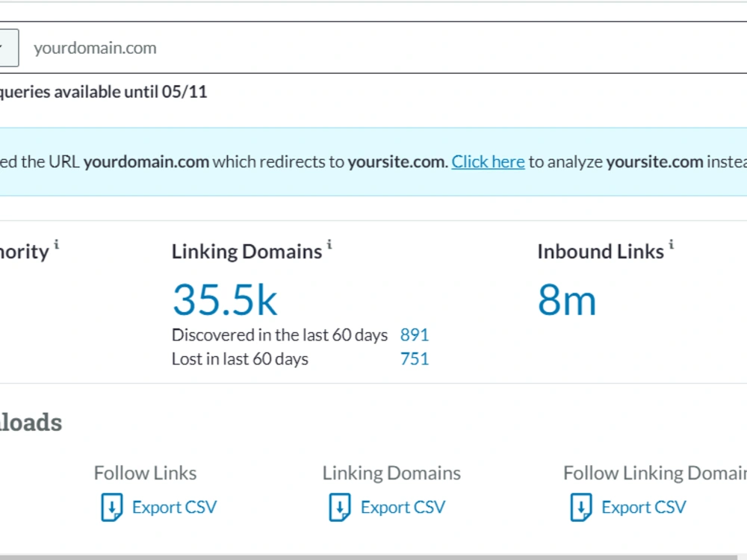Open the Inbound Links info icon
This screenshot has height=560, width=747.
[x=672, y=245]
